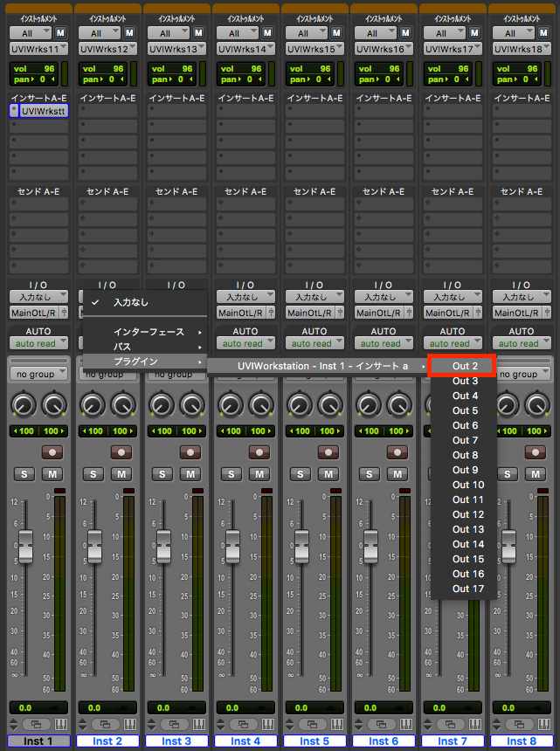Record-enable the Inst 2 track
The height and width of the screenshot is (751, 560).
(x=121, y=452)
